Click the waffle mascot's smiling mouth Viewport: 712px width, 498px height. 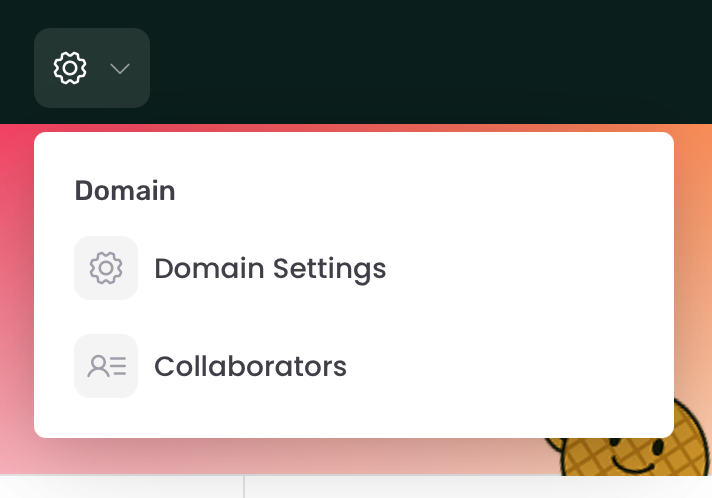[x=634, y=463]
